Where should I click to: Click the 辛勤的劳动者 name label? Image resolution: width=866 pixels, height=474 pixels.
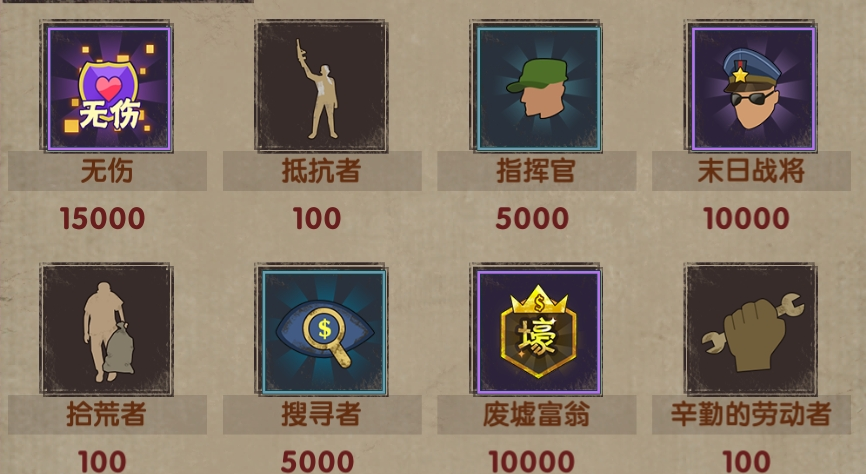(751, 414)
